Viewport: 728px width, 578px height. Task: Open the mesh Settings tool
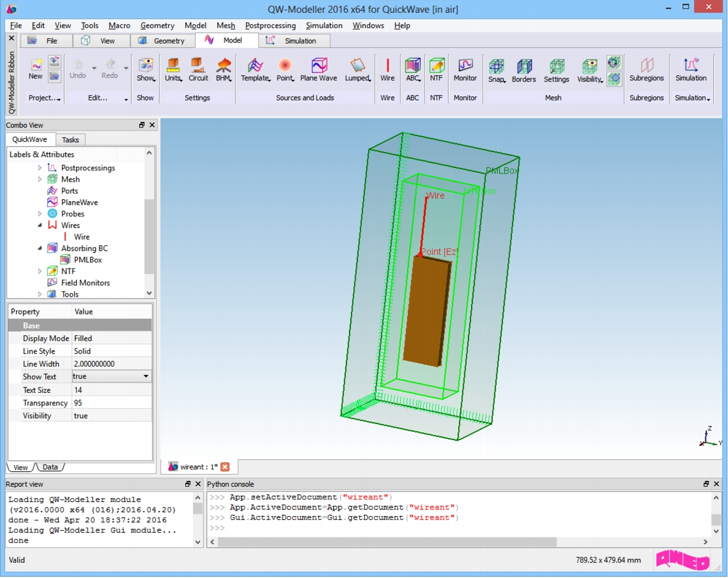pyautogui.click(x=556, y=70)
